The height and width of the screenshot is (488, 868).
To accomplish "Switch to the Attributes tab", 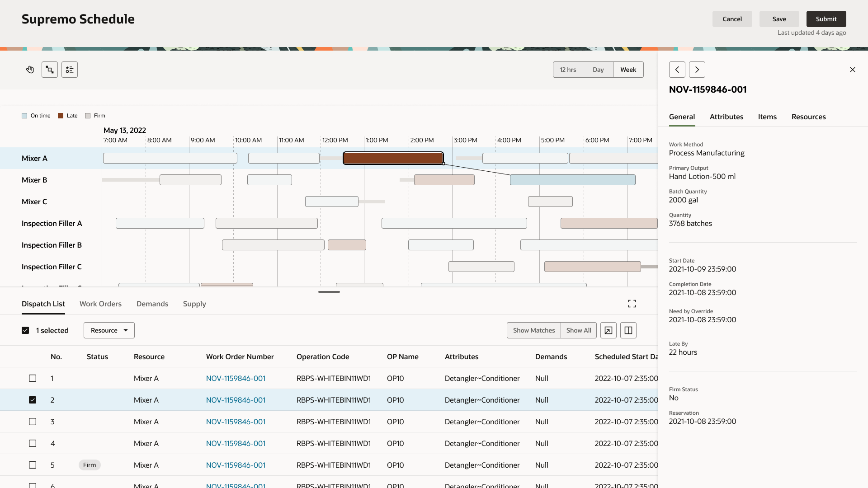I will (726, 117).
